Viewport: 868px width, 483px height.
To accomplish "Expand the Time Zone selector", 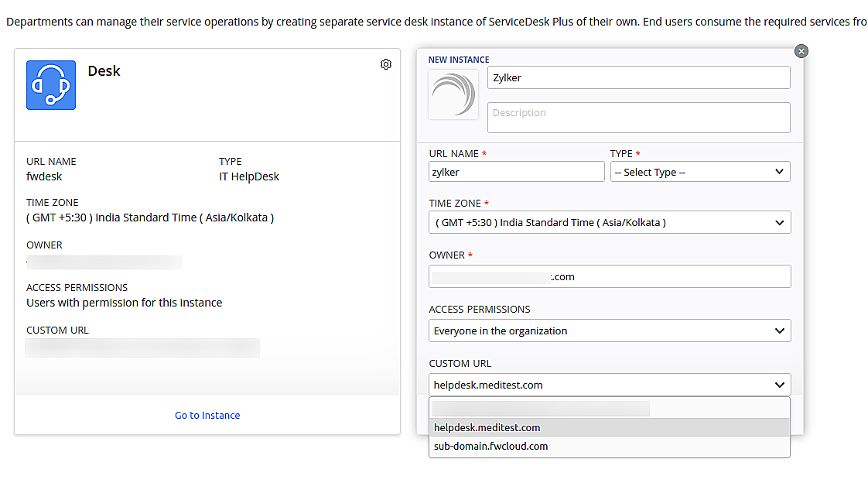I will point(610,222).
